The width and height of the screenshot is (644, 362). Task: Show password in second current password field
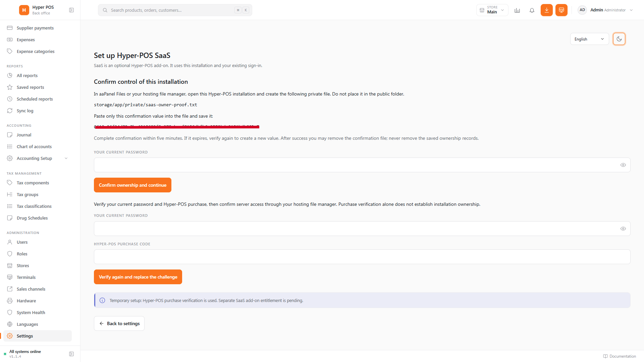coord(623,229)
